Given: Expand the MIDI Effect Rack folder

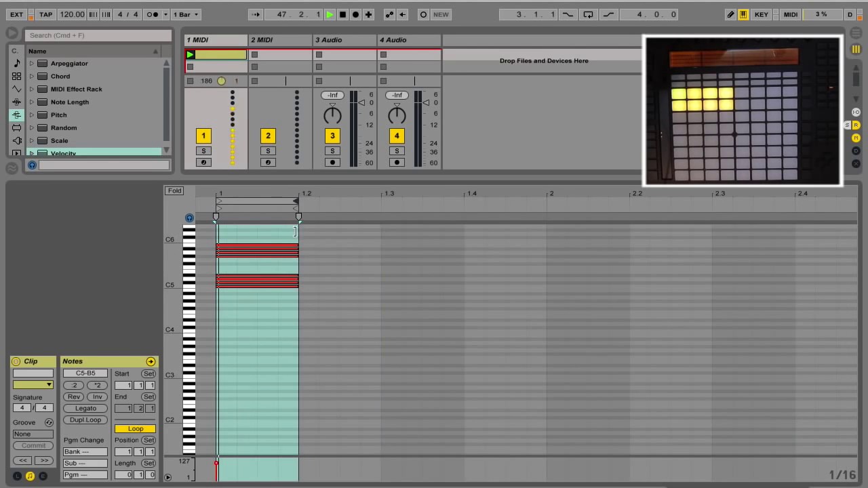Looking at the screenshot, I should point(31,89).
